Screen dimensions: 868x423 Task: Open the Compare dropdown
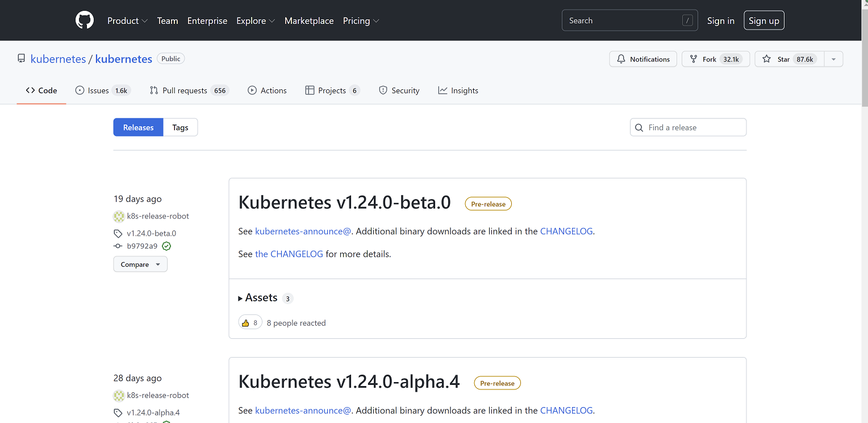point(140,264)
